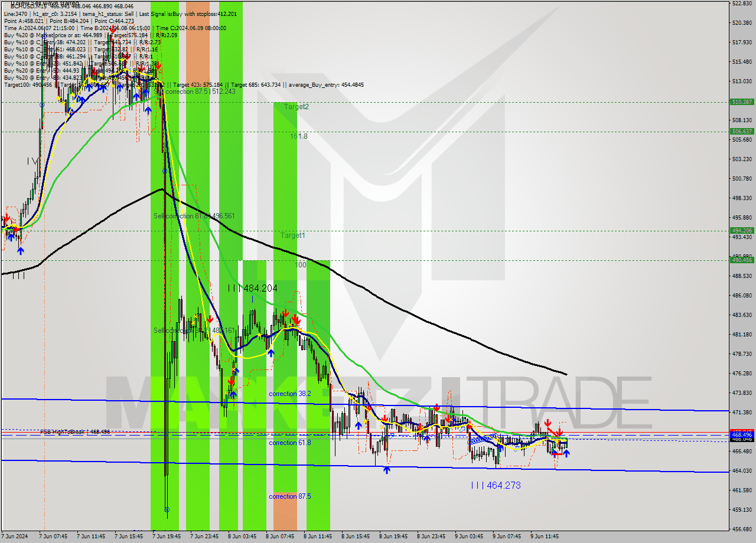Click the 'Sell correction 61.8' label near 496.561
Screen dimensions: 756x543
tap(194, 216)
